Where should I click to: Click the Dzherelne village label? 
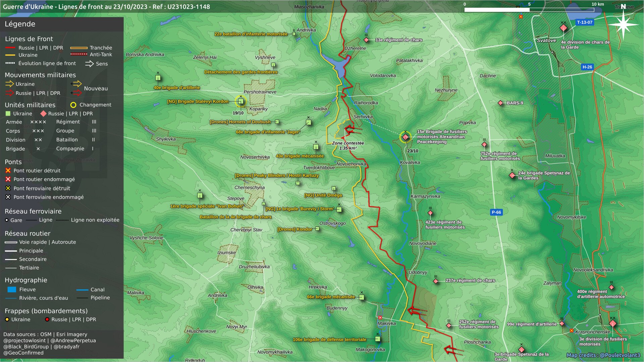pos(355,48)
